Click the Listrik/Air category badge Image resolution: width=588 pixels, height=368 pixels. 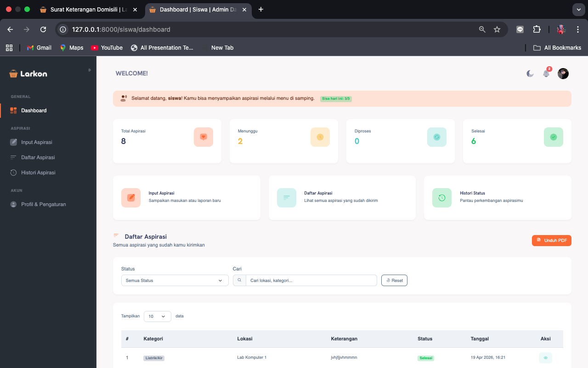154,358
